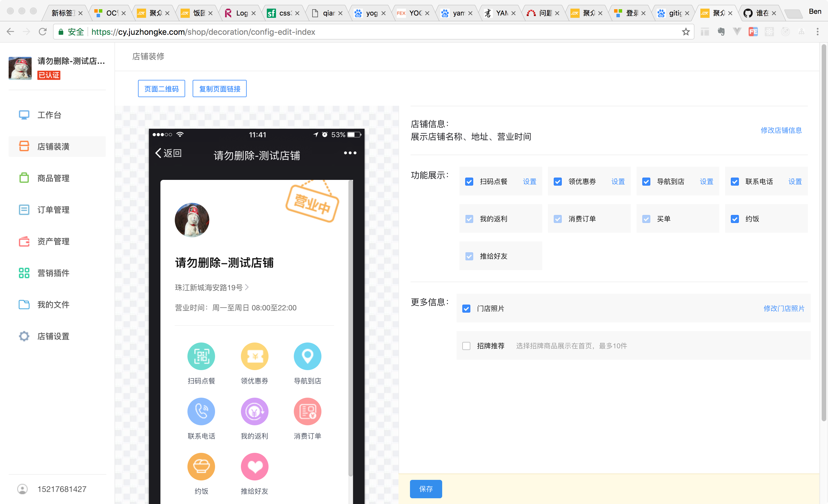The width and height of the screenshot is (828, 504).
Task: Toggle the 买单 checkbox
Action: tap(646, 219)
